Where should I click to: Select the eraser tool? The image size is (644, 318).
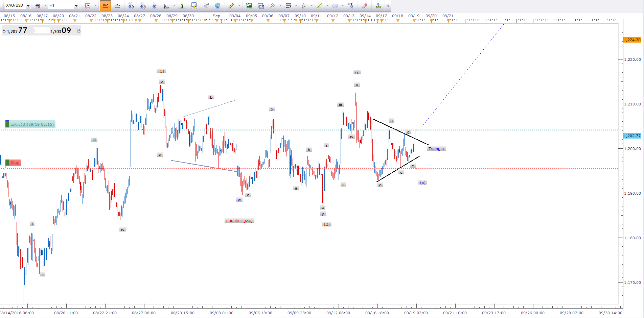click(364, 6)
